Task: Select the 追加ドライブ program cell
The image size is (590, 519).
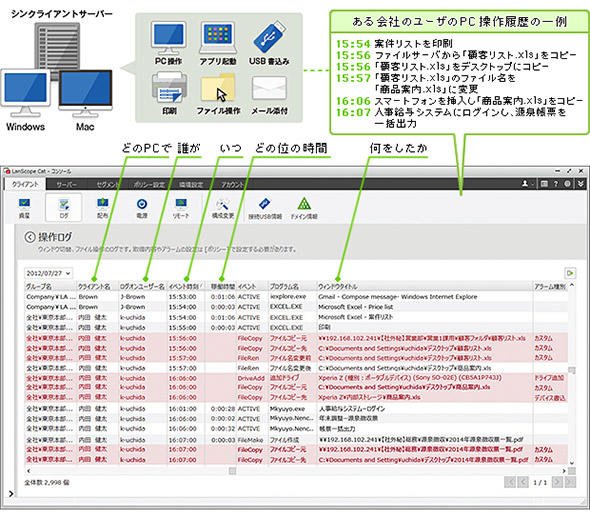Action: tap(284, 378)
